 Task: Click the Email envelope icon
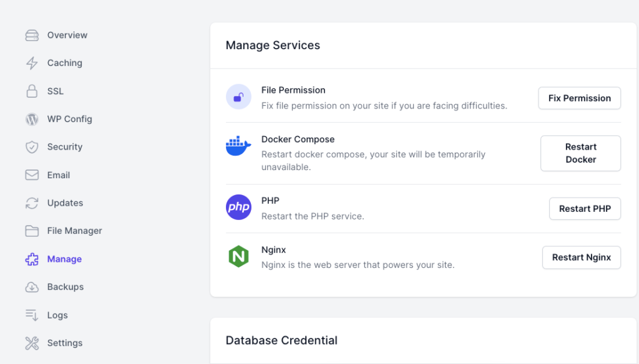click(32, 175)
